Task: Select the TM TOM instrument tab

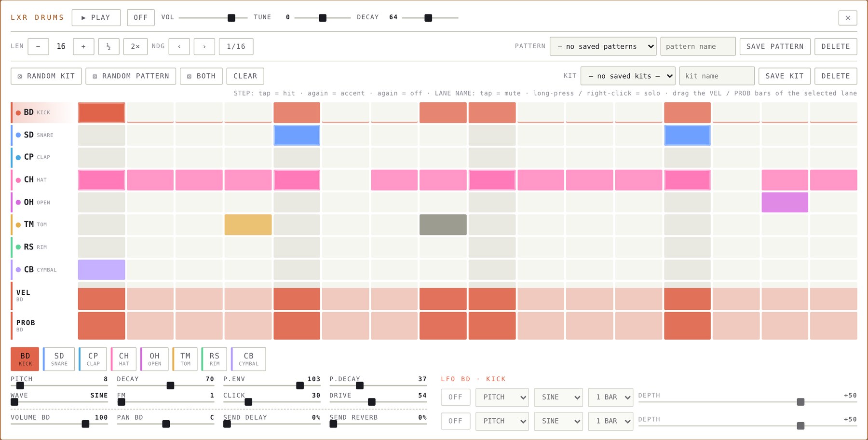Action: coord(185,359)
